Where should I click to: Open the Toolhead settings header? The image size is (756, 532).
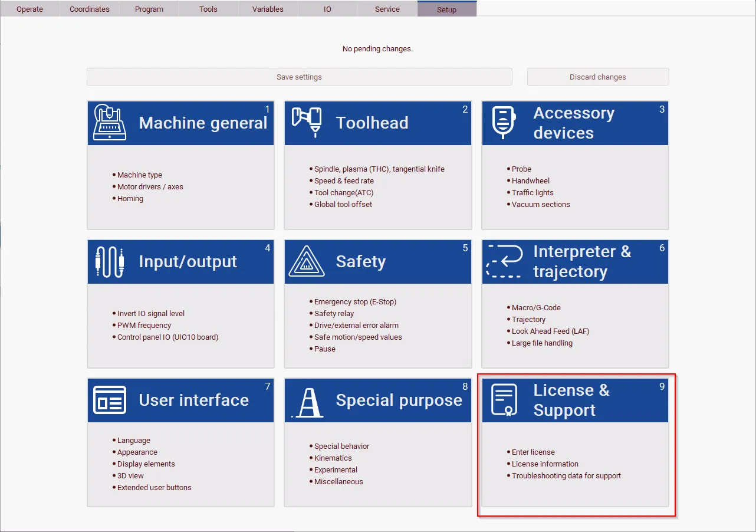[378, 123]
